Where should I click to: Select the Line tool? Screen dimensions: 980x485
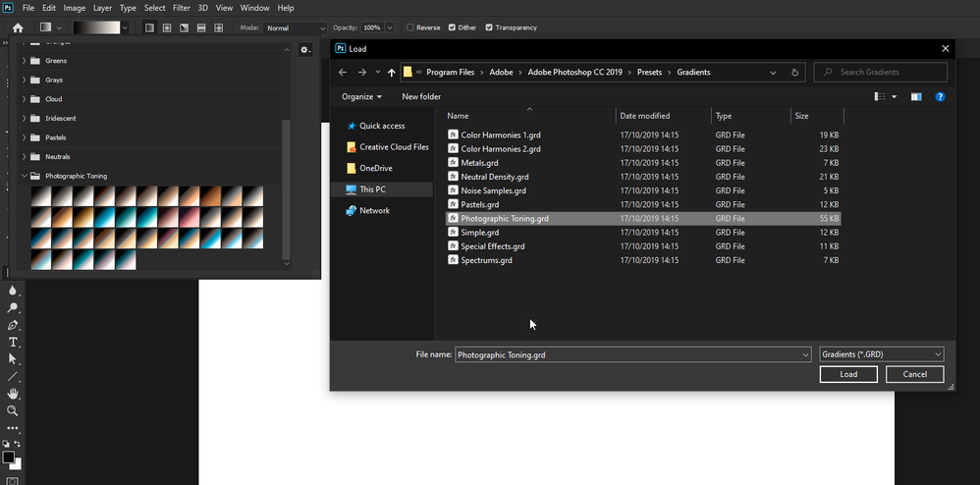[13, 376]
